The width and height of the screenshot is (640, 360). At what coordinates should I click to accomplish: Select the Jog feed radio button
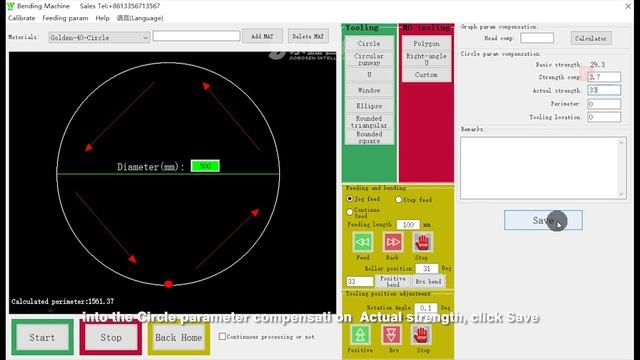350,199
